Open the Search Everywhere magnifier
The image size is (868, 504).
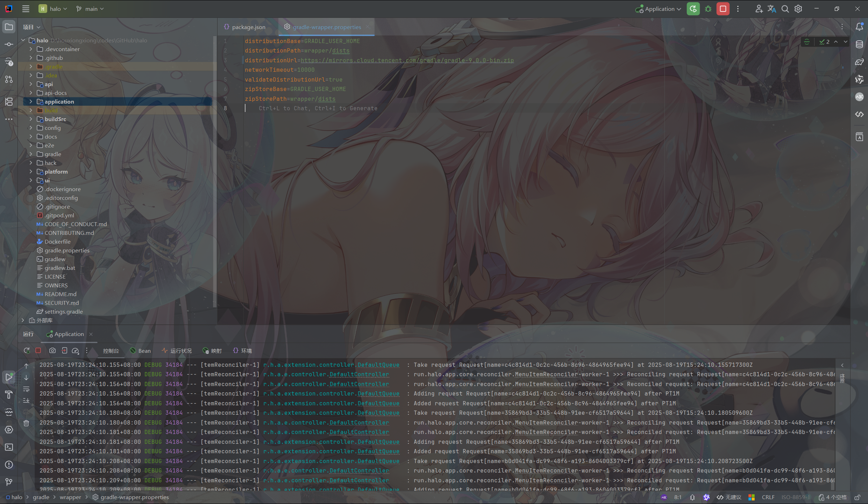785,9
